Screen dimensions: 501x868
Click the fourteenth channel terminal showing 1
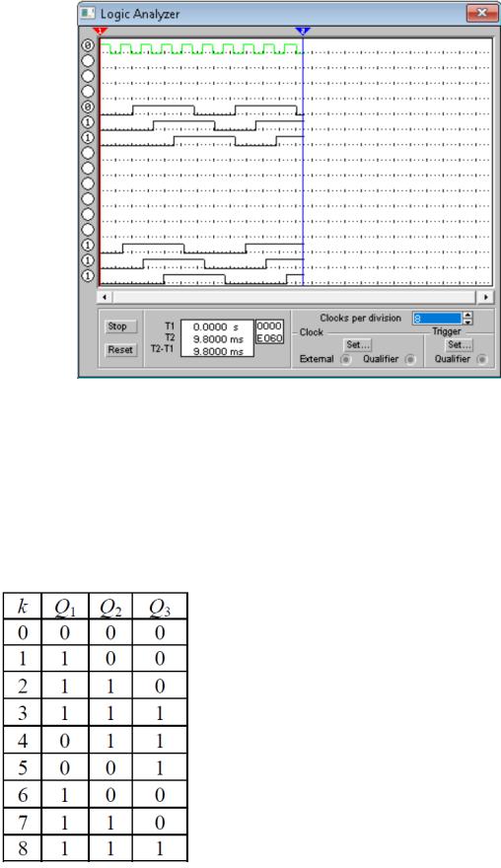click(x=88, y=246)
